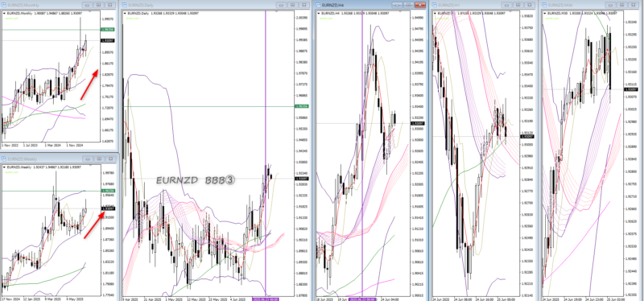
Task: Maximize the EURNZD,Daily chart window
Action: 292,5
